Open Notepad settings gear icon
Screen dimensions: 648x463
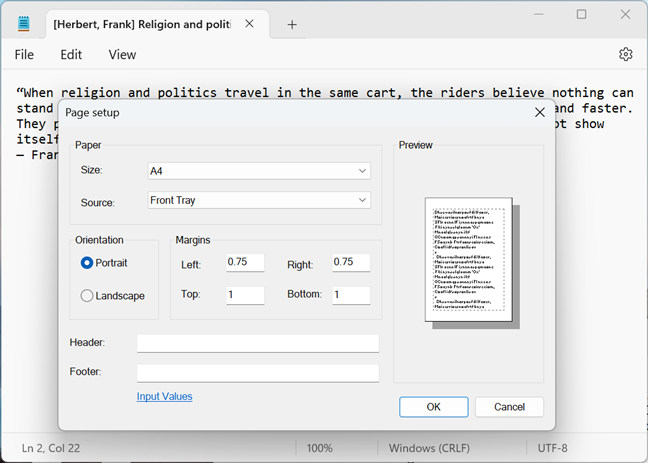point(625,54)
